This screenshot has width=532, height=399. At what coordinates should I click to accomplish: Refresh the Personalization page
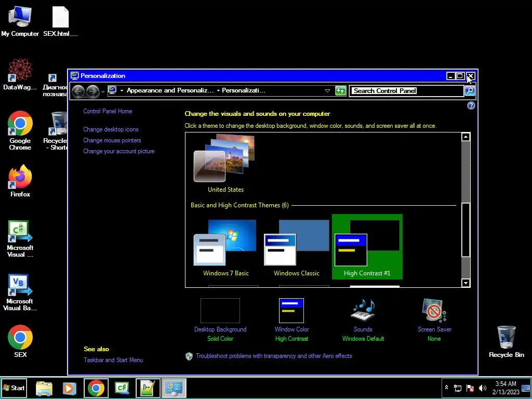(340, 90)
